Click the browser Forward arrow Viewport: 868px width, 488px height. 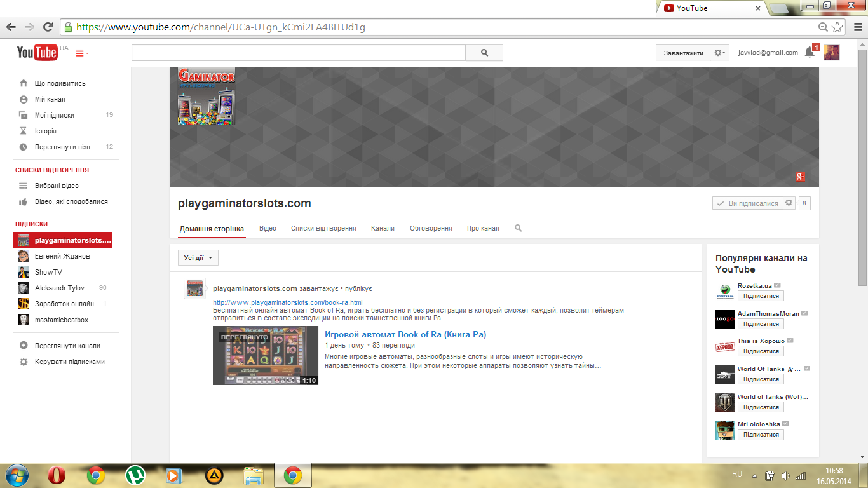point(29,27)
